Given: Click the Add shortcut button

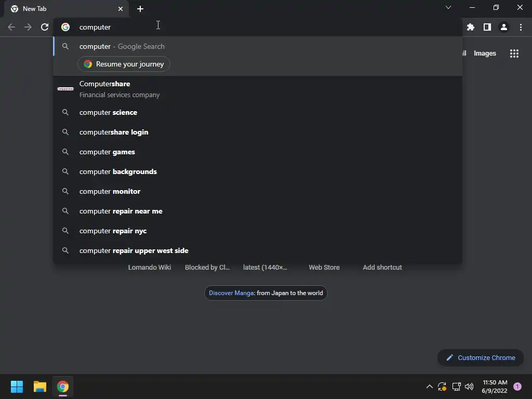Looking at the screenshot, I should (x=382, y=268).
